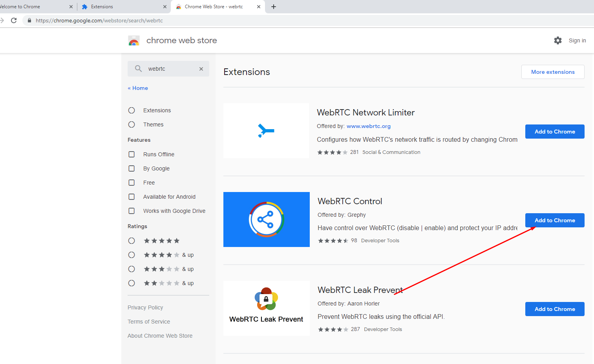Screen dimensions: 594x364
Task: Add WebRTC Leak Prevent to Chrome
Action: click(x=555, y=309)
